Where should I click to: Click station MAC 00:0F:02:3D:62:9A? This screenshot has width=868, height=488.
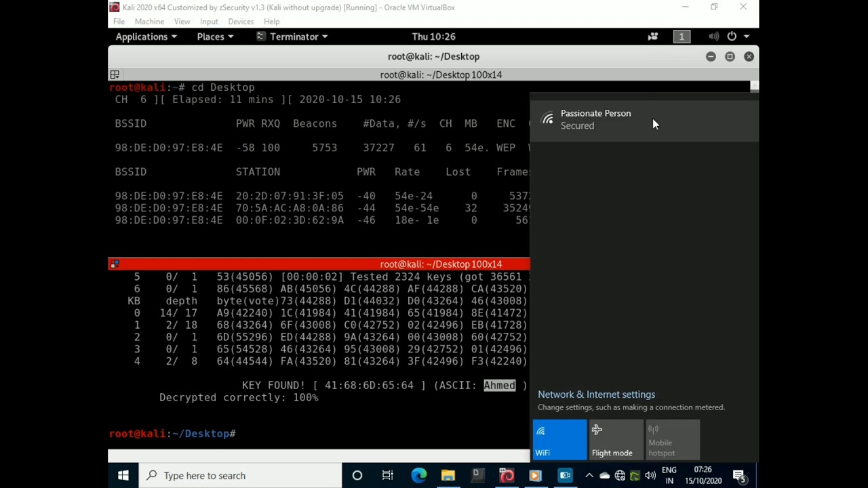point(290,220)
